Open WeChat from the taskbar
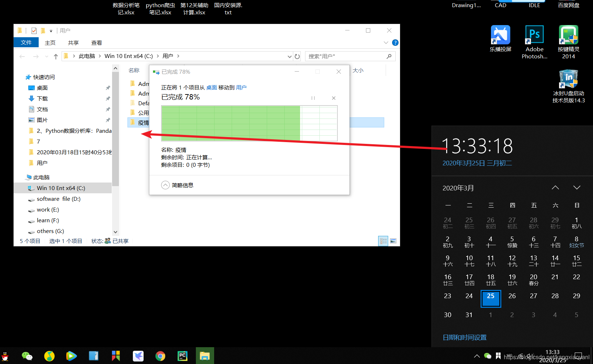 (27, 356)
